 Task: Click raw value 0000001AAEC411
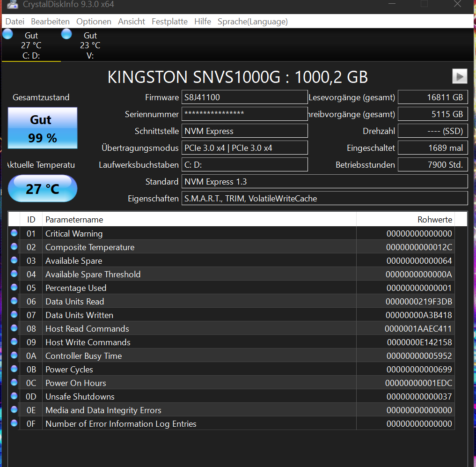click(x=418, y=328)
